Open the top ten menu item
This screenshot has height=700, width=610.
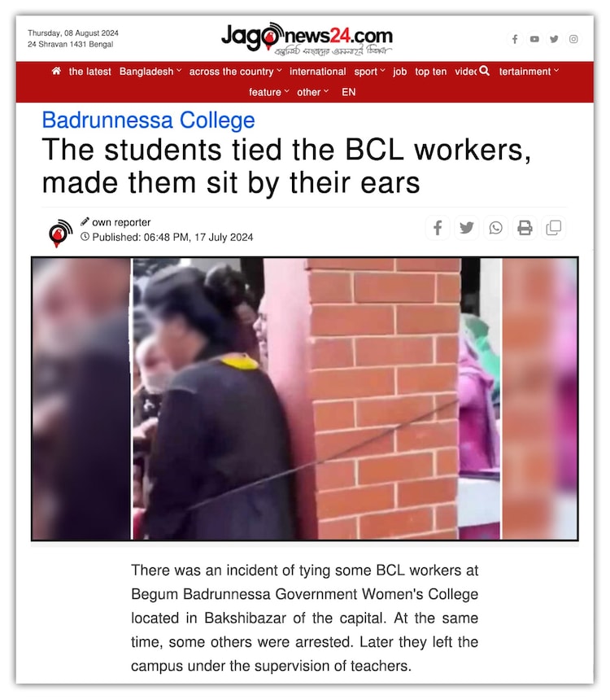click(430, 72)
